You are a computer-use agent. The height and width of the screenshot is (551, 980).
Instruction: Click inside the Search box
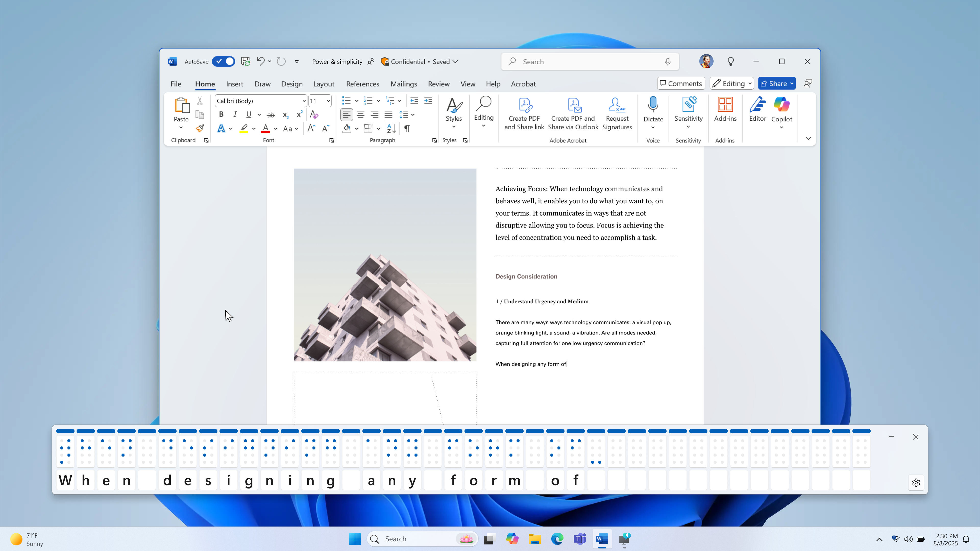pyautogui.click(x=590, y=61)
